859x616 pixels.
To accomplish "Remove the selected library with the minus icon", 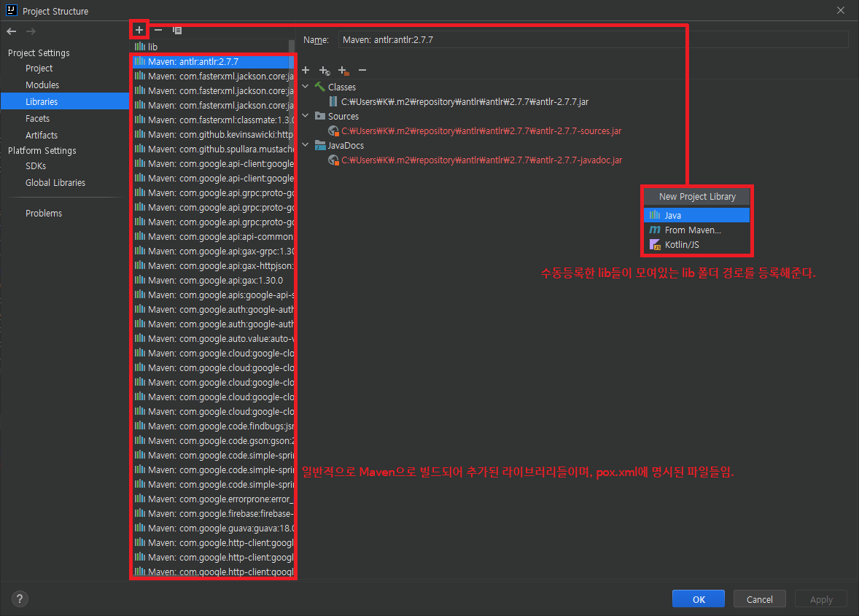I will (x=158, y=30).
